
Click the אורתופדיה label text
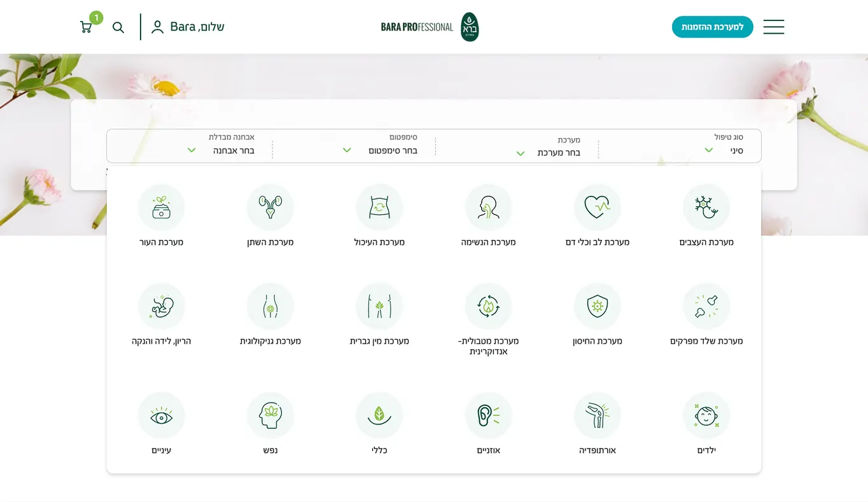[x=597, y=450]
